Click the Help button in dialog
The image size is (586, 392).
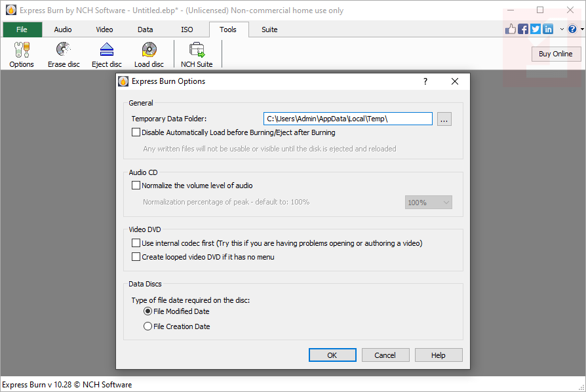coord(439,355)
